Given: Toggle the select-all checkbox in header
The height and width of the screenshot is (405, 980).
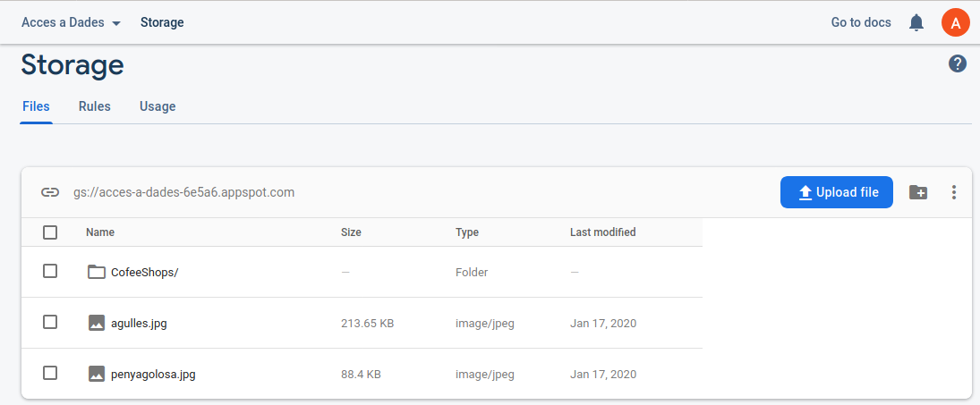Looking at the screenshot, I should point(50,232).
